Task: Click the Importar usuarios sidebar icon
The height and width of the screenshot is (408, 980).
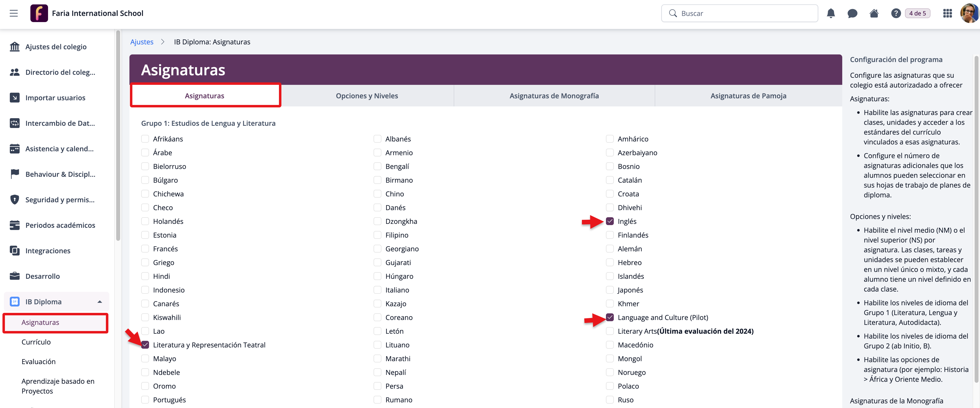Action: 14,98
